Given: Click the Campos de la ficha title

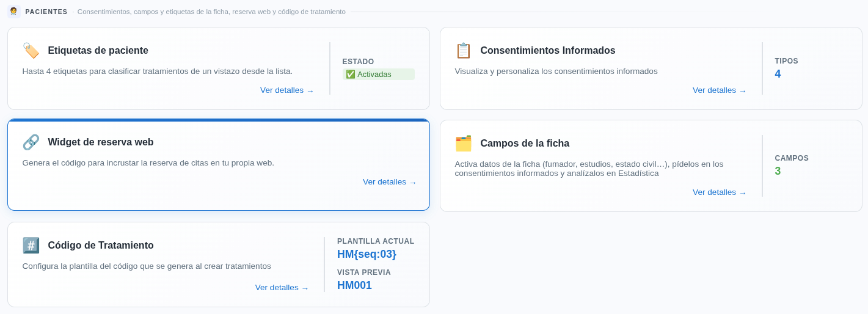Looking at the screenshot, I should pos(525,144).
